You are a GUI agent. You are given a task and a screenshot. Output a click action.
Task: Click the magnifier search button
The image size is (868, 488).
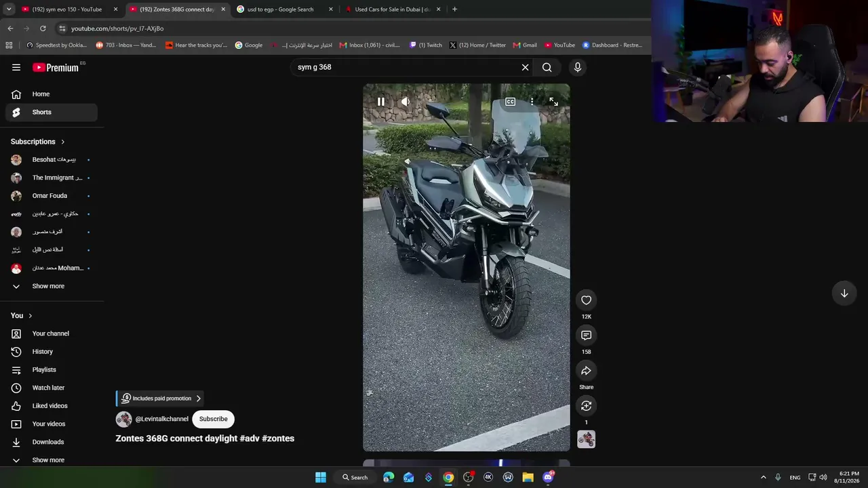click(x=547, y=67)
